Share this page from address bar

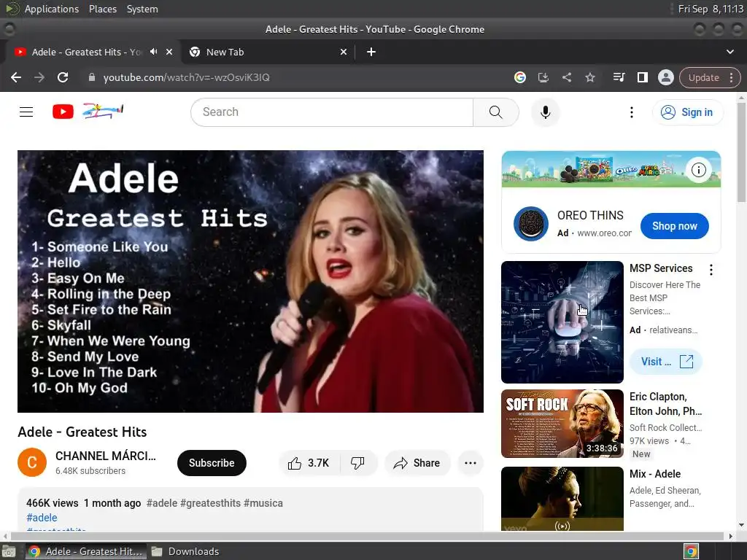pos(566,77)
